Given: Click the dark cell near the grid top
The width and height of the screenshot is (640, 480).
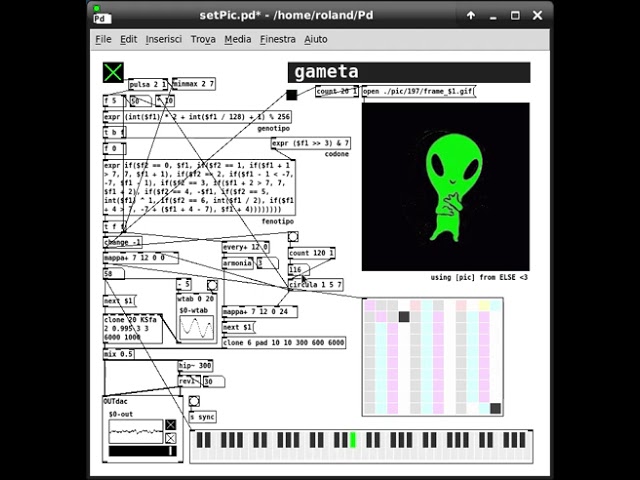Looking at the screenshot, I should point(404,317).
